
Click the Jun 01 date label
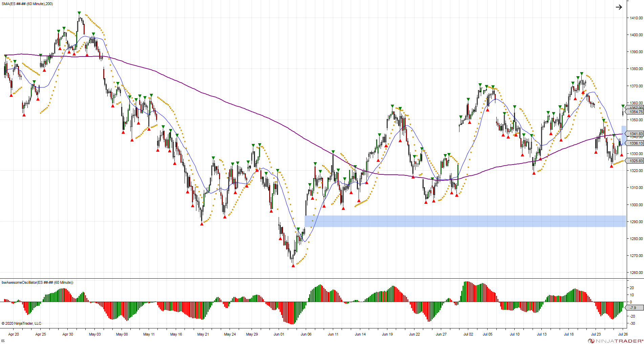(279, 334)
